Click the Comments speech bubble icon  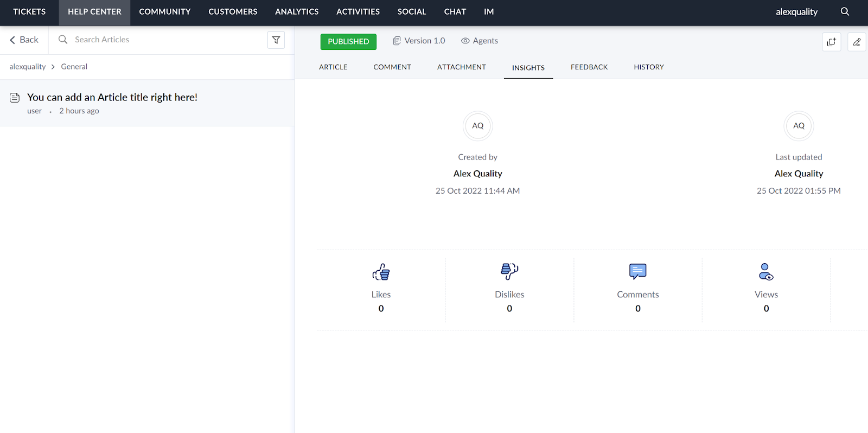coord(637,271)
